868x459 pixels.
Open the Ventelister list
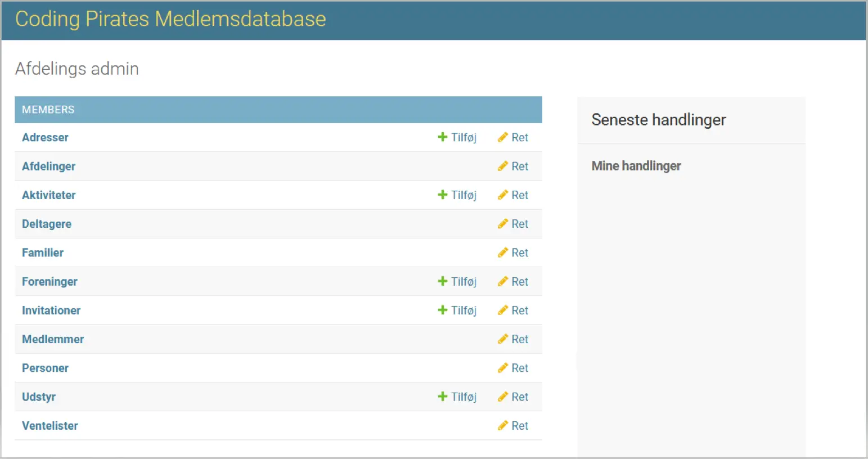[50, 426]
